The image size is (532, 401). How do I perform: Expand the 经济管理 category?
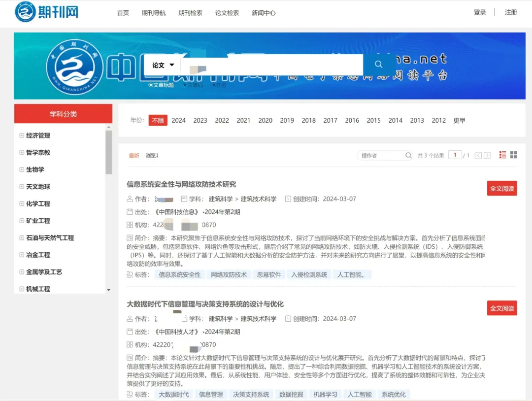[21, 135]
